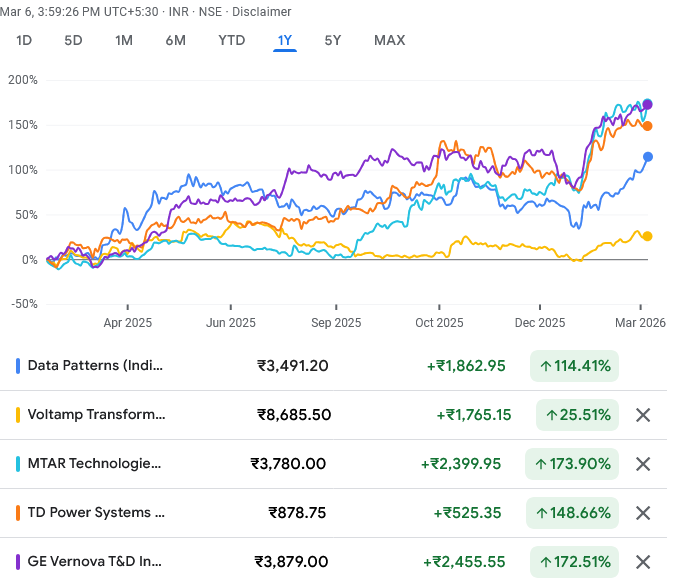Viewport: 675px width, 583px height.
Task: Click the orange TD Power color marker
Action: tap(18, 513)
